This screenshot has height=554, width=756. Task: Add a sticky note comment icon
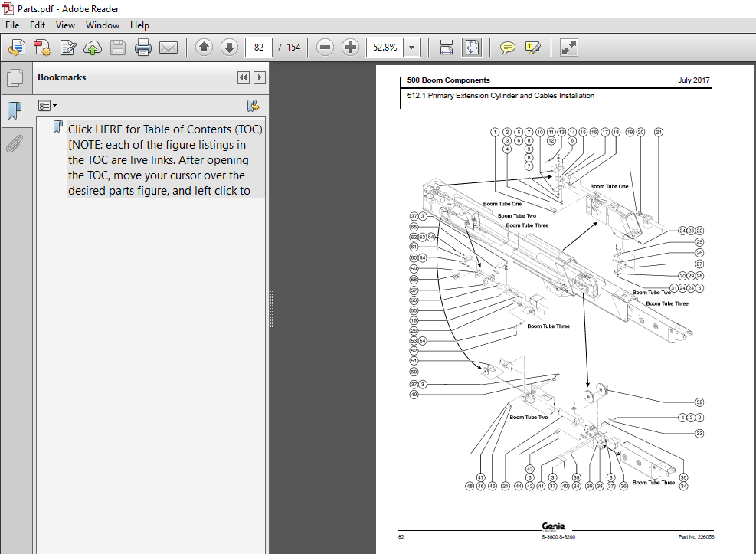pos(507,48)
